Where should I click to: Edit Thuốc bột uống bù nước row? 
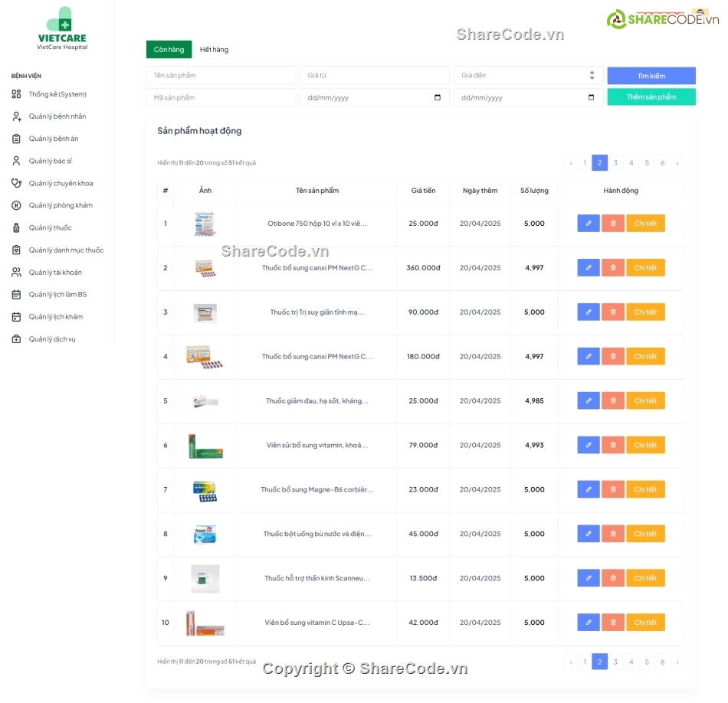pyautogui.click(x=589, y=534)
